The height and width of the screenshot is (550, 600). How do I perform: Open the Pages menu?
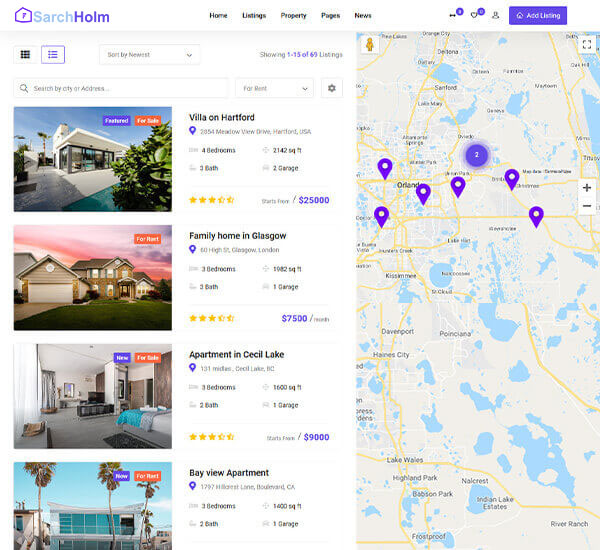[x=331, y=15]
